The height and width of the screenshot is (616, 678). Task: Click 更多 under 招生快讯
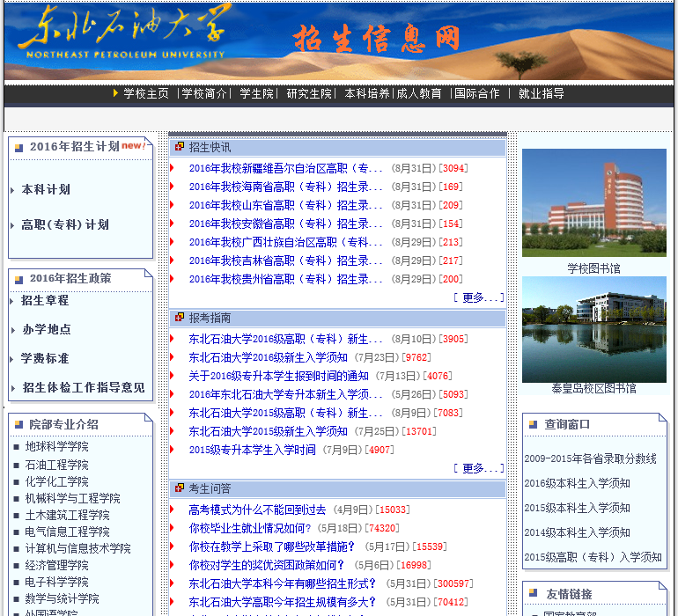click(479, 297)
